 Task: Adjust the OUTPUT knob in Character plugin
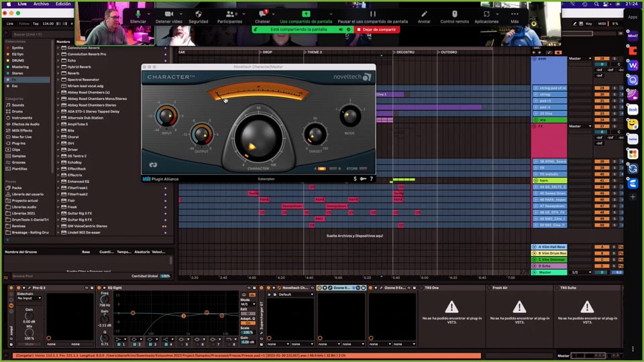(201, 134)
